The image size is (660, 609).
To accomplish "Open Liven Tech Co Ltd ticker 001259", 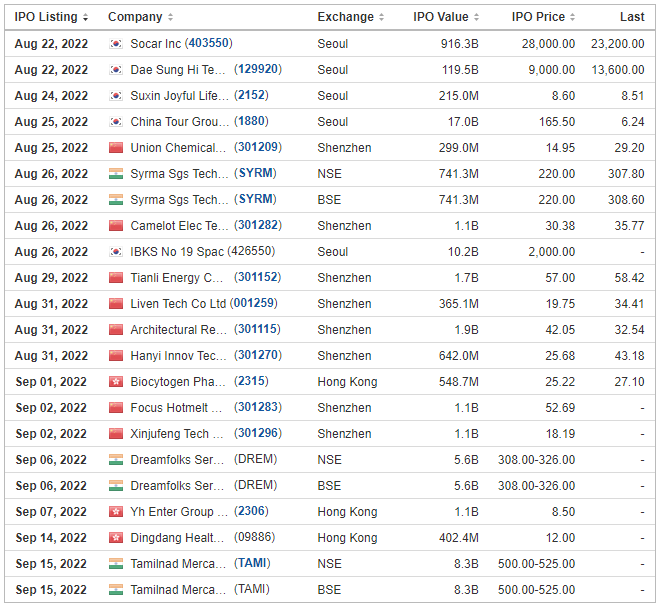I will point(253,303).
